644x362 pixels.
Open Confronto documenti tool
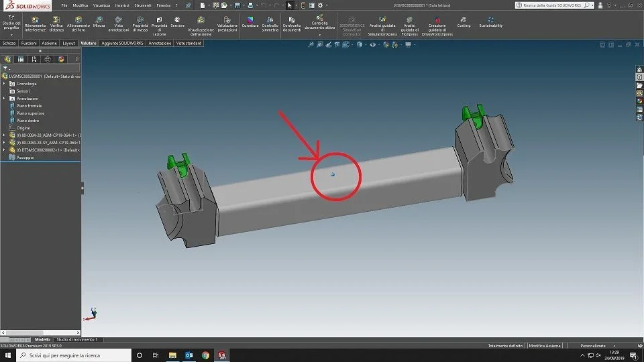[x=292, y=24]
